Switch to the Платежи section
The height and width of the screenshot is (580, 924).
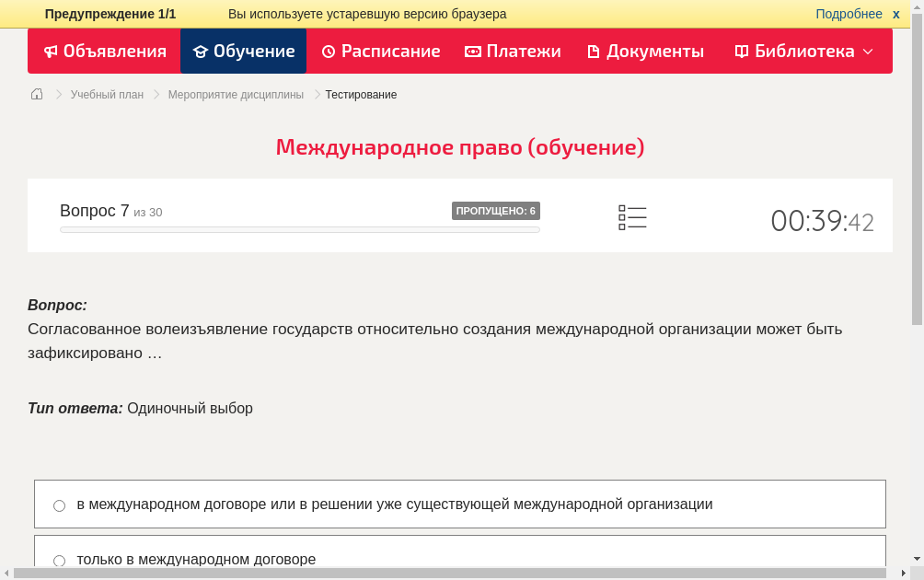tap(513, 51)
